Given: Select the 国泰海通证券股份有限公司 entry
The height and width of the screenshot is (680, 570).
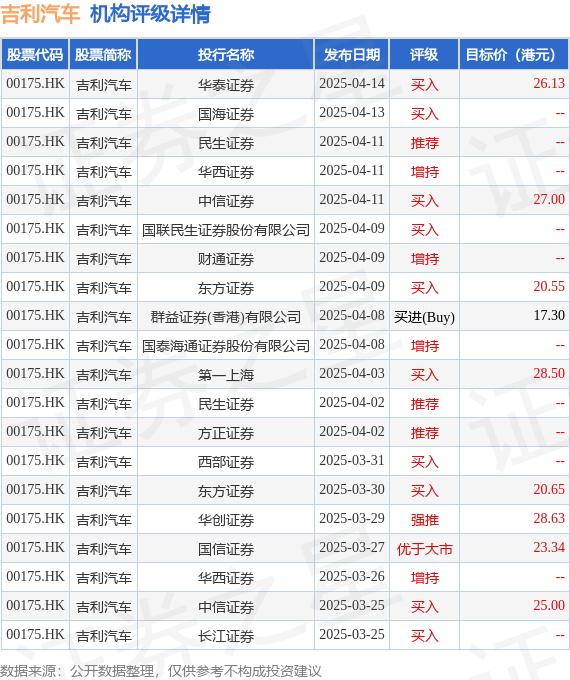Looking at the screenshot, I should pos(226,346).
